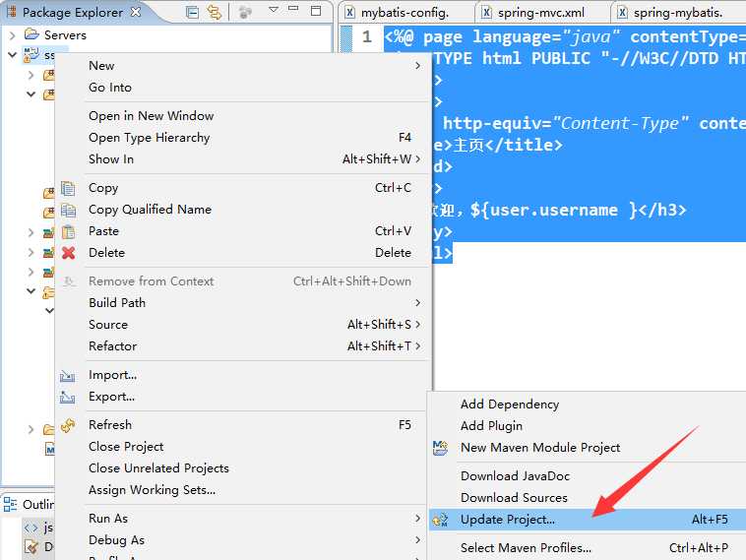The image size is (746, 560).
Task: Click the Refresh arrows icon
Action: [x=68, y=425]
